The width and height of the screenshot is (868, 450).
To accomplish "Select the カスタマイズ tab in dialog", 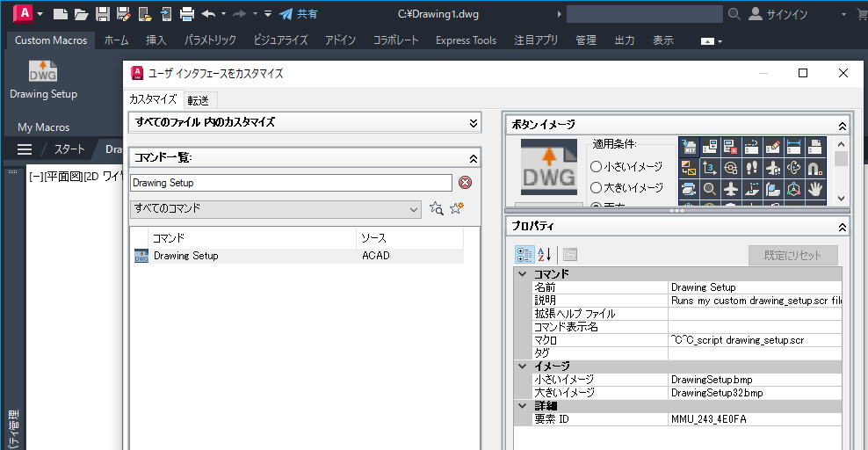I will 153,99.
